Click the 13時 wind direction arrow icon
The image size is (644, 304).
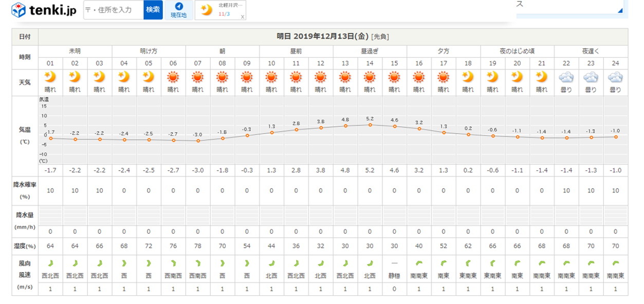pyautogui.click(x=345, y=263)
